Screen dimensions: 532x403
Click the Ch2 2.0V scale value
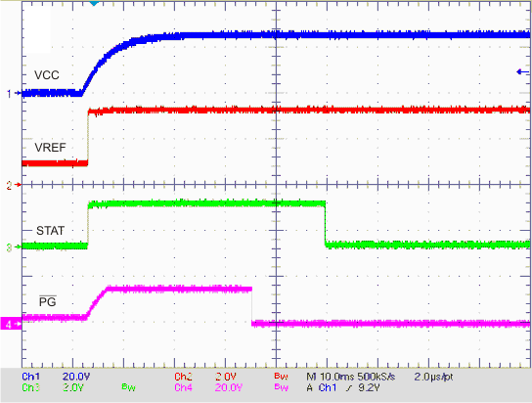pyautogui.click(x=226, y=377)
